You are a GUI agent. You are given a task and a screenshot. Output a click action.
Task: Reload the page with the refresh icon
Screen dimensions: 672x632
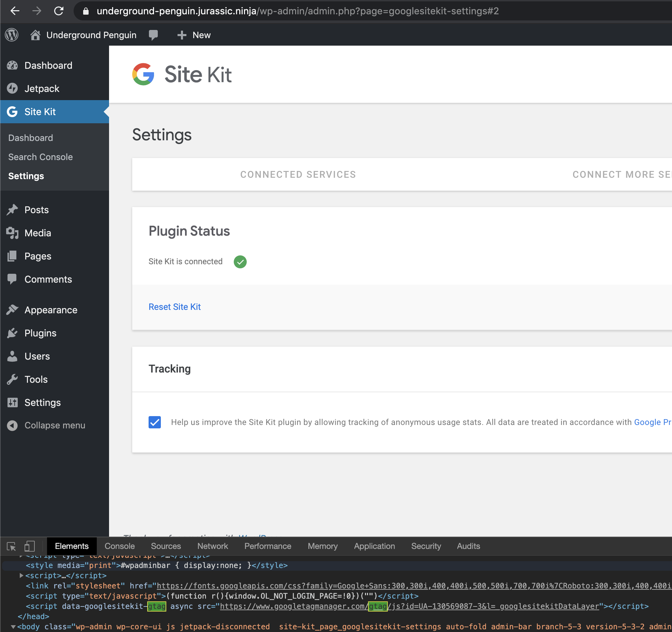click(59, 11)
